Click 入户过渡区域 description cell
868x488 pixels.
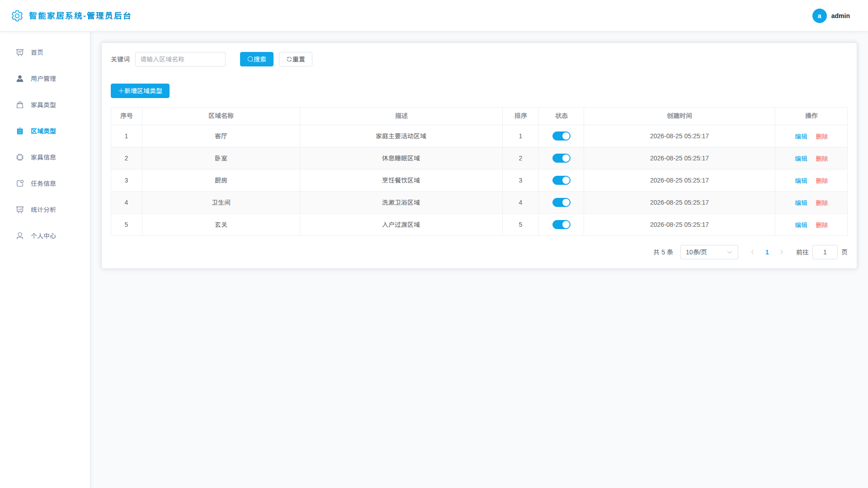pos(401,225)
